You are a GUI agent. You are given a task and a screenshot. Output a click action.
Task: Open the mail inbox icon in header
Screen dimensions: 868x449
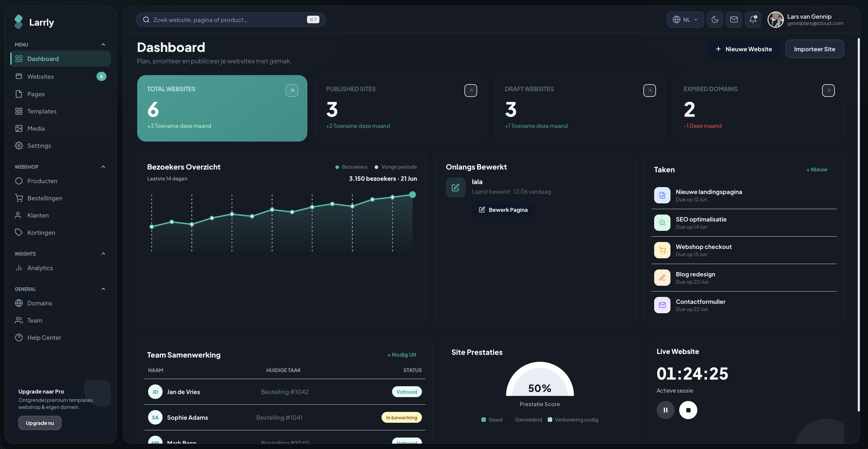tap(733, 20)
